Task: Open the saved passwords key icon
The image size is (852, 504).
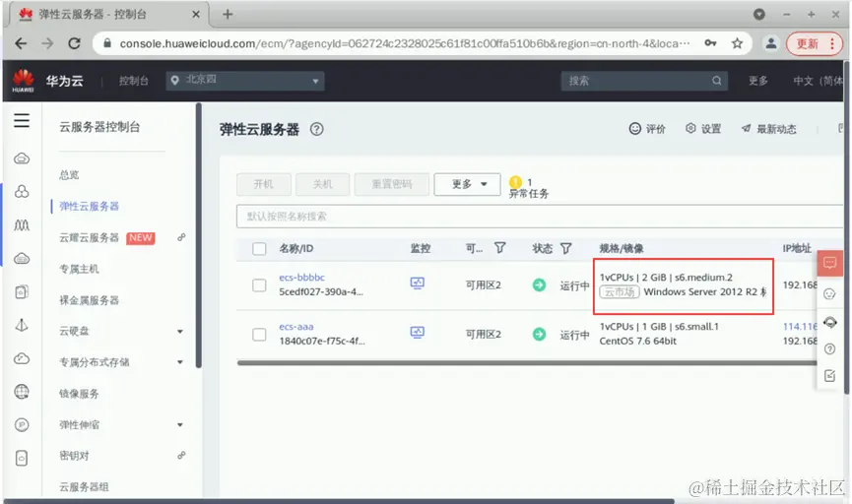Action: [x=710, y=43]
